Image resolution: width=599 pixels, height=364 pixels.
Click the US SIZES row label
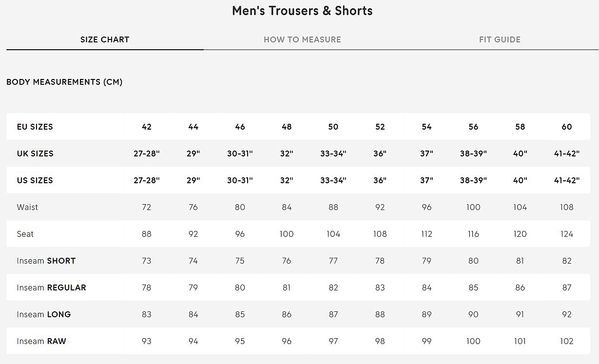coord(35,180)
